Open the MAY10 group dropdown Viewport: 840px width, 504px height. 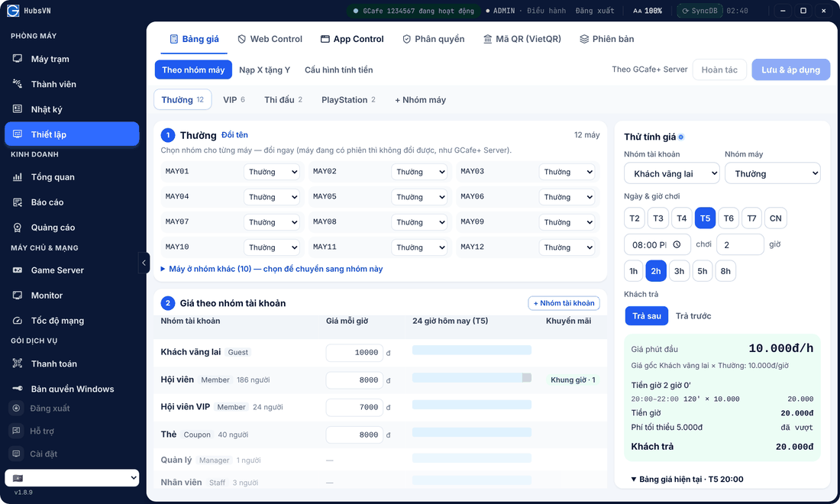[272, 247]
